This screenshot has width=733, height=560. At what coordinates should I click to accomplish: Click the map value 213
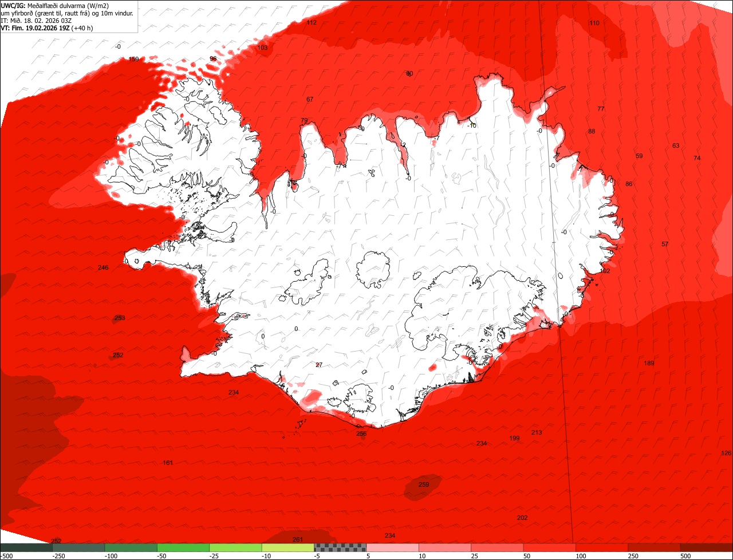coord(537,432)
